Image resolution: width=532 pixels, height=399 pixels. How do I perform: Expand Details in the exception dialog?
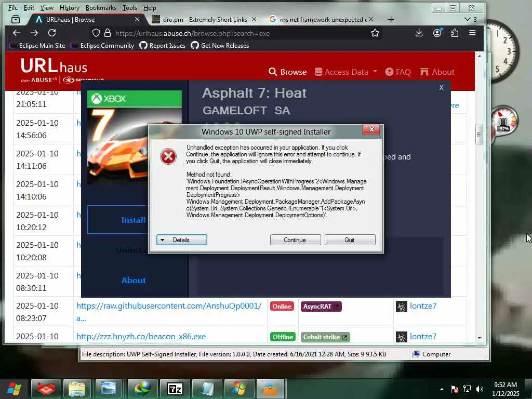tap(181, 240)
